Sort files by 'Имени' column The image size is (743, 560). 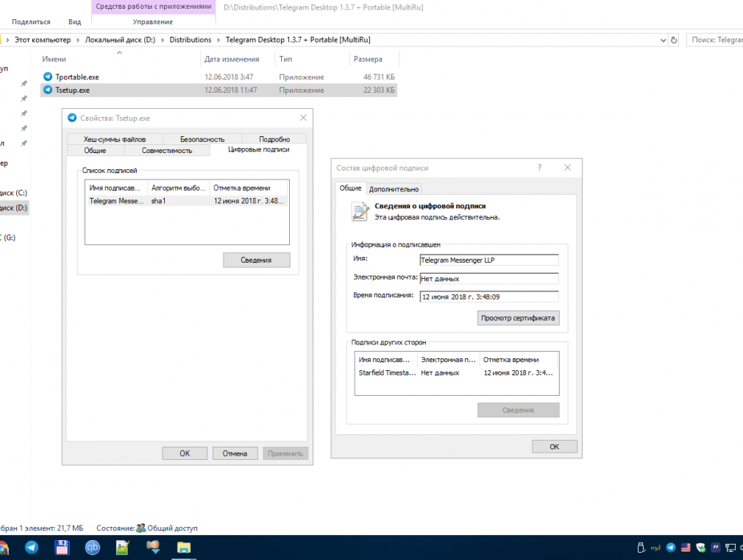point(54,59)
